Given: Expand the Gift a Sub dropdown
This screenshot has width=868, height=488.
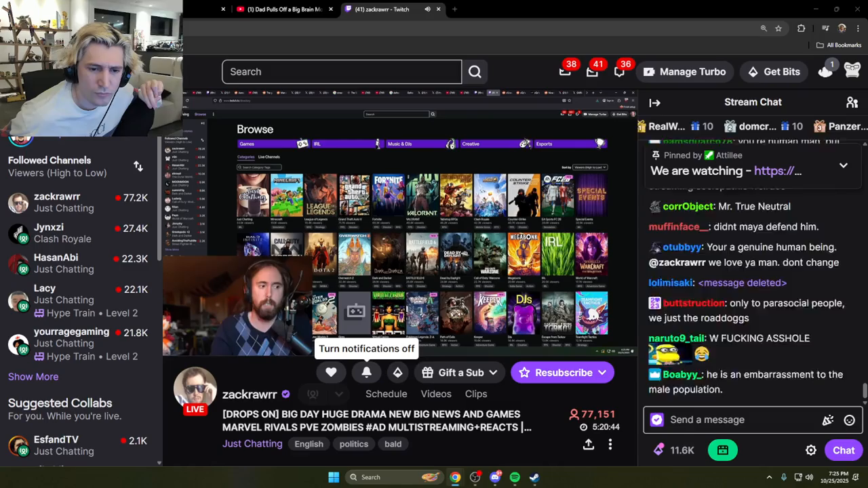Looking at the screenshot, I should click(493, 372).
